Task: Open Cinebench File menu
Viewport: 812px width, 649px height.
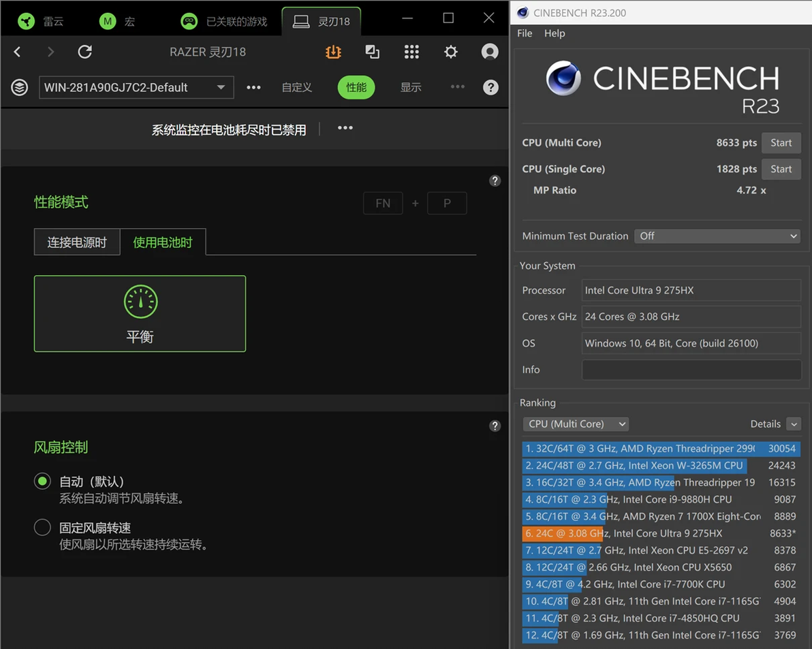Action: [x=525, y=33]
